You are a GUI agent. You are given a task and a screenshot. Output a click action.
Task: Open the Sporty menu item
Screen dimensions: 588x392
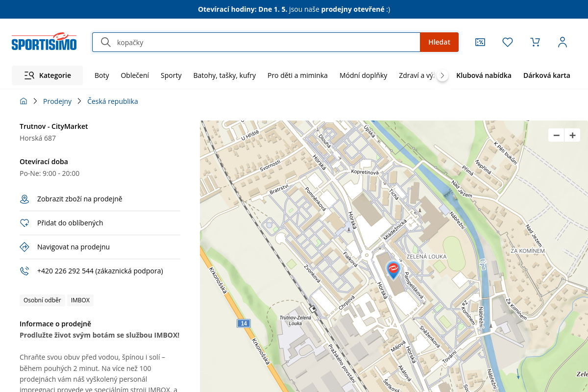click(x=171, y=75)
